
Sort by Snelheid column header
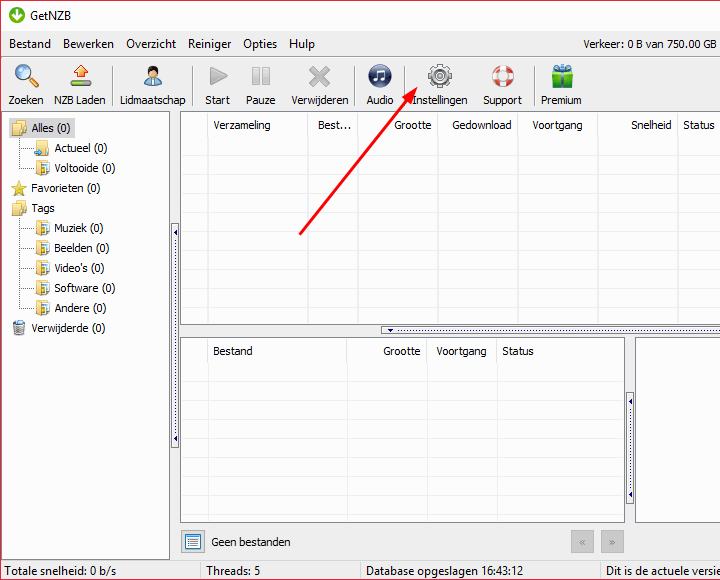[x=638, y=125]
